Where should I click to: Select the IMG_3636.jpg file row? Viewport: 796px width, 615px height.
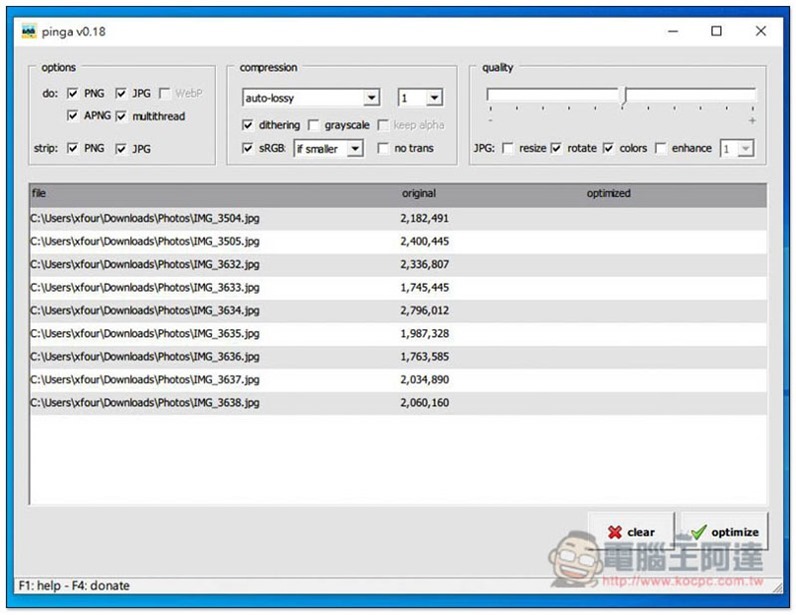tap(398, 357)
